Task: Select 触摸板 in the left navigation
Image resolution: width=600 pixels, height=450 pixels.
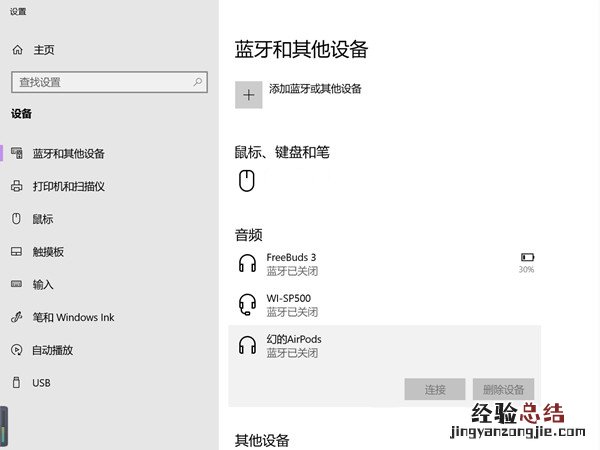Action: (48, 252)
